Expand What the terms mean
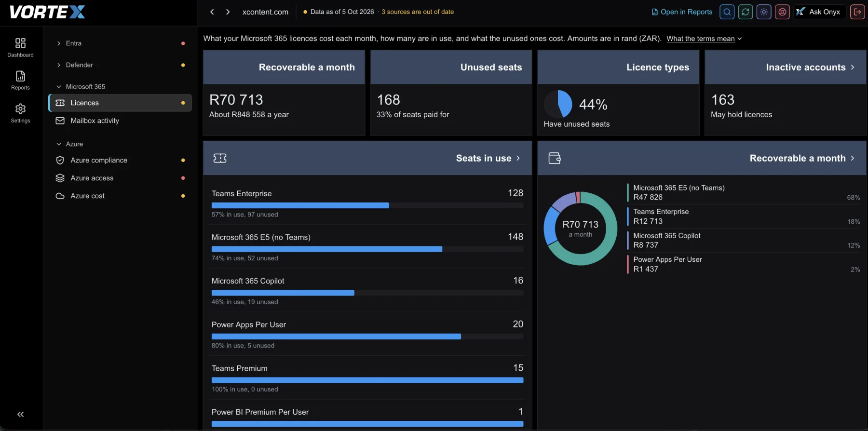Screen dimensions: 868x431 (704, 39)
